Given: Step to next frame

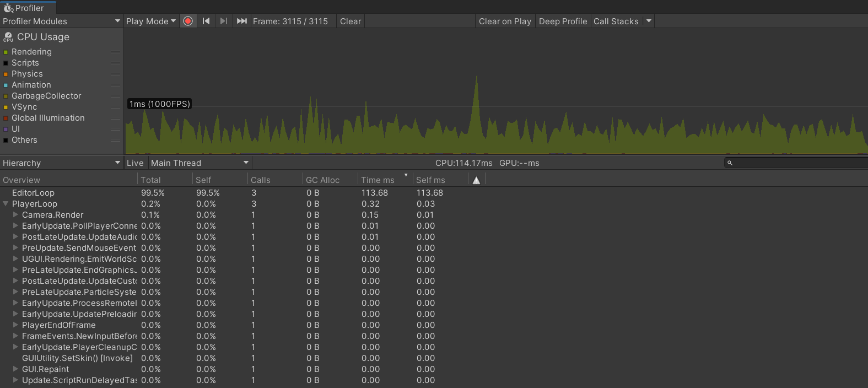Looking at the screenshot, I should pos(223,21).
